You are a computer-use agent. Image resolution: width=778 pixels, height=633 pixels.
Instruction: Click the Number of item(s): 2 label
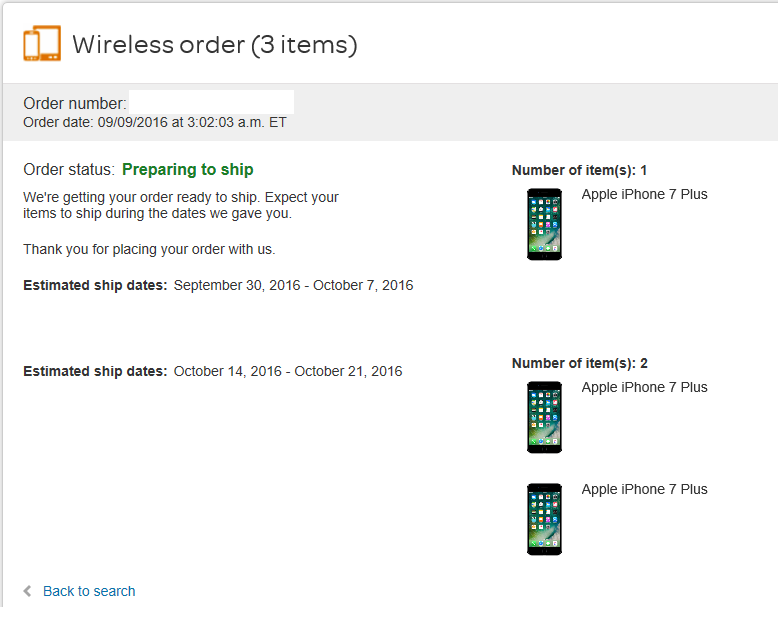pyautogui.click(x=580, y=363)
